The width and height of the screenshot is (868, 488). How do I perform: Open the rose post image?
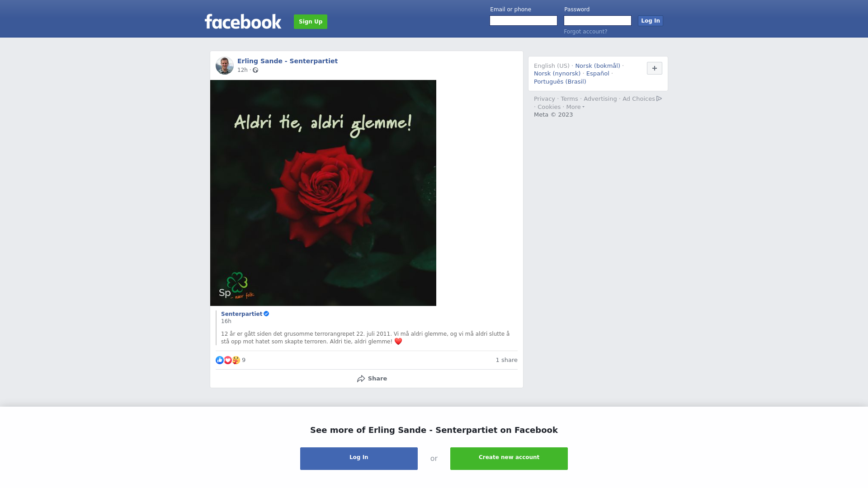point(323,193)
